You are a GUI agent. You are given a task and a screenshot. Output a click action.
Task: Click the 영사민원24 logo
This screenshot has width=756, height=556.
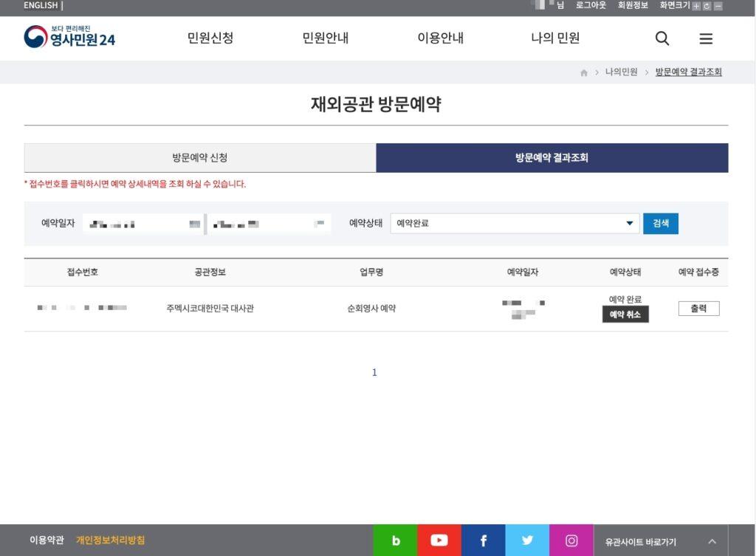coord(69,37)
